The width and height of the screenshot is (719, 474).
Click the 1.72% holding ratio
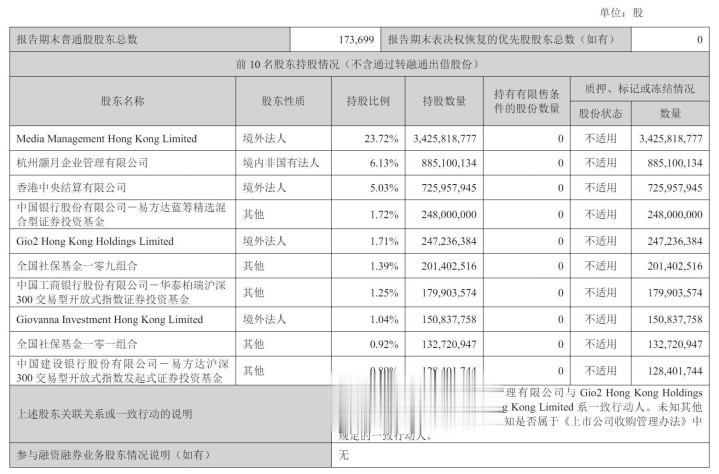coord(384,215)
